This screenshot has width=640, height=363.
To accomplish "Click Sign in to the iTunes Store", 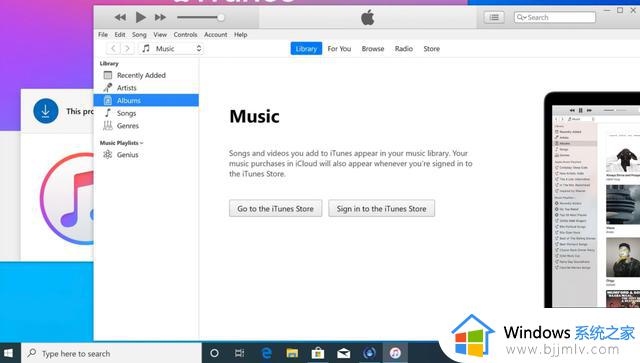I will click(381, 208).
